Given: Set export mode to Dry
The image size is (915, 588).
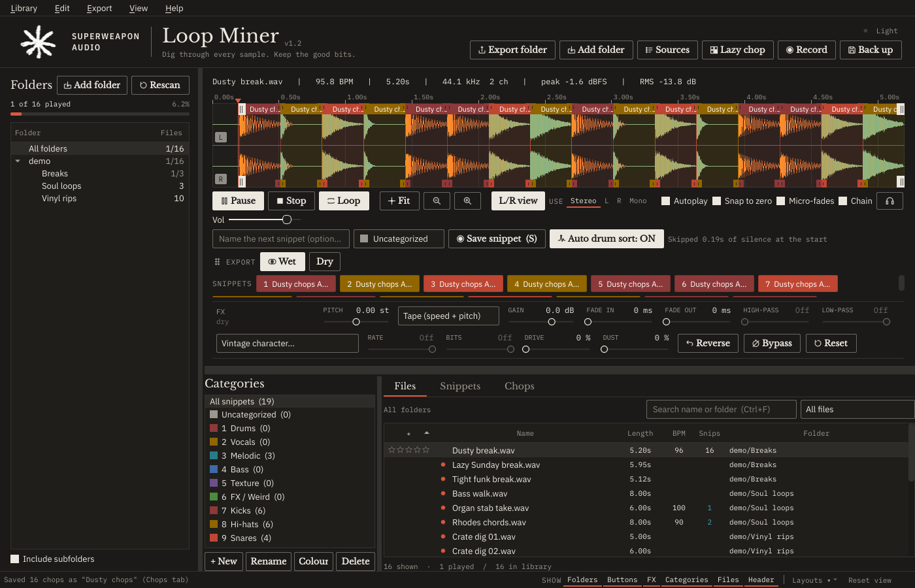Looking at the screenshot, I should (325, 262).
